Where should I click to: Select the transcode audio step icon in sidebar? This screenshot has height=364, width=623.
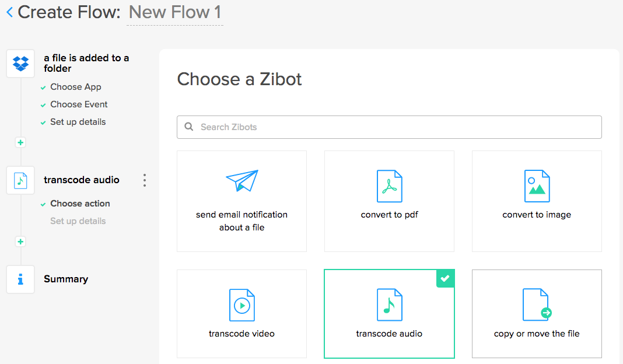coord(20,180)
